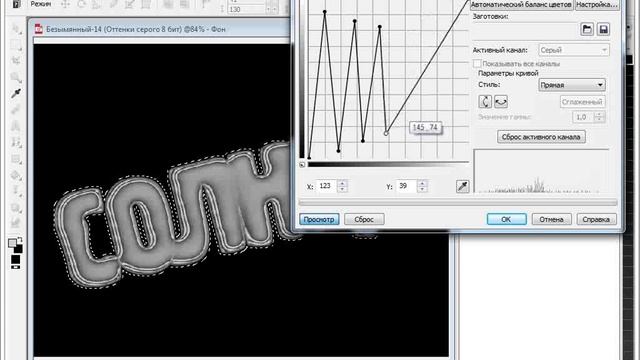Click the progress bar above the dialog buttons

(x=458, y=202)
